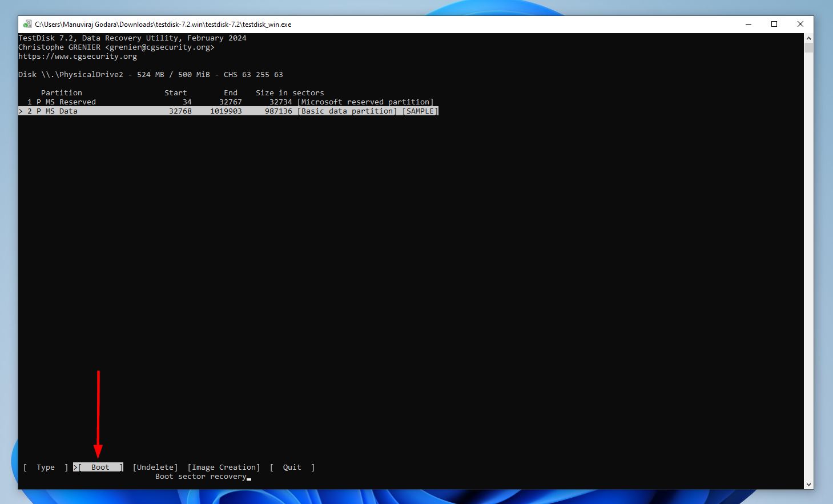
Task: Open the Undelete option
Action: point(155,467)
